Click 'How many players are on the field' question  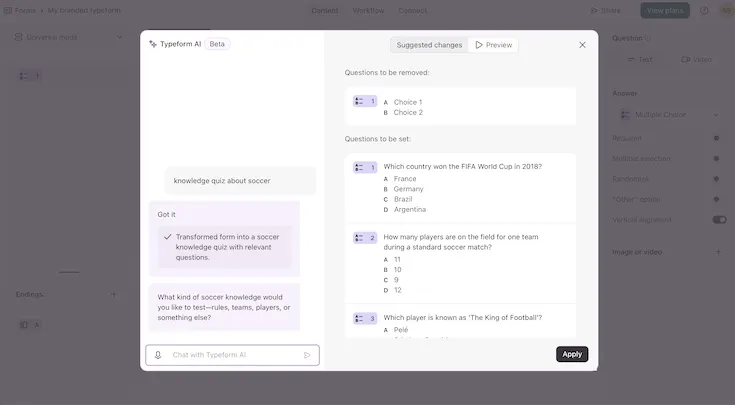(x=461, y=242)
